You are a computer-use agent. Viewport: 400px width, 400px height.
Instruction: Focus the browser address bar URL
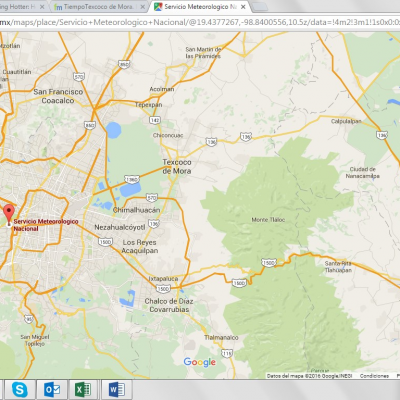pyautogui.click(x=200, y=22)
